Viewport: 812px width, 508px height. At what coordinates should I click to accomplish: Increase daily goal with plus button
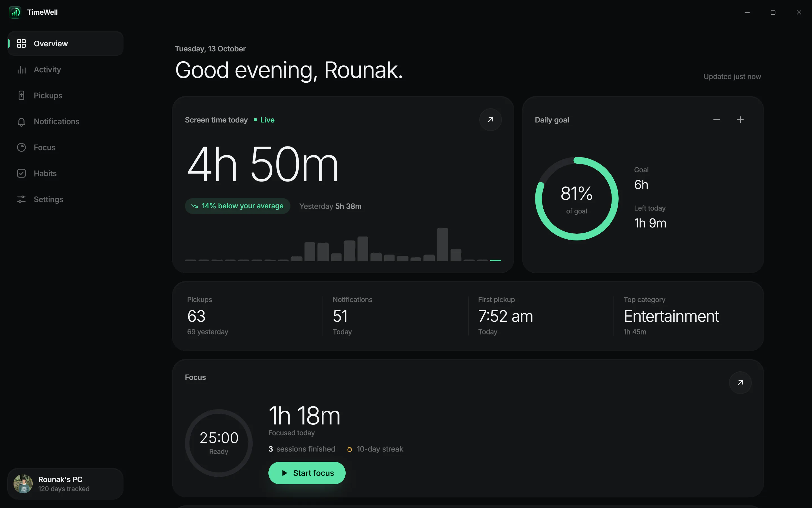(740, 120)
